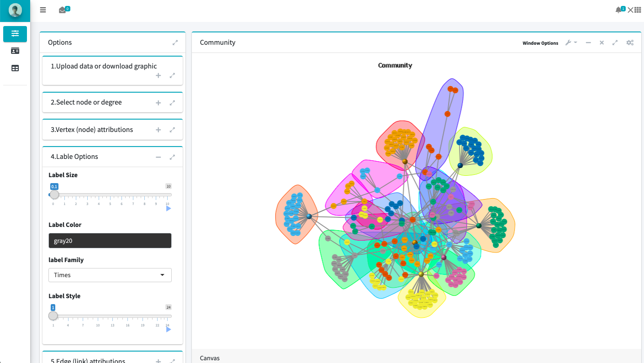Close the Community panel
The height and width of the screenshot is (363, 644).
coord(602,42)
